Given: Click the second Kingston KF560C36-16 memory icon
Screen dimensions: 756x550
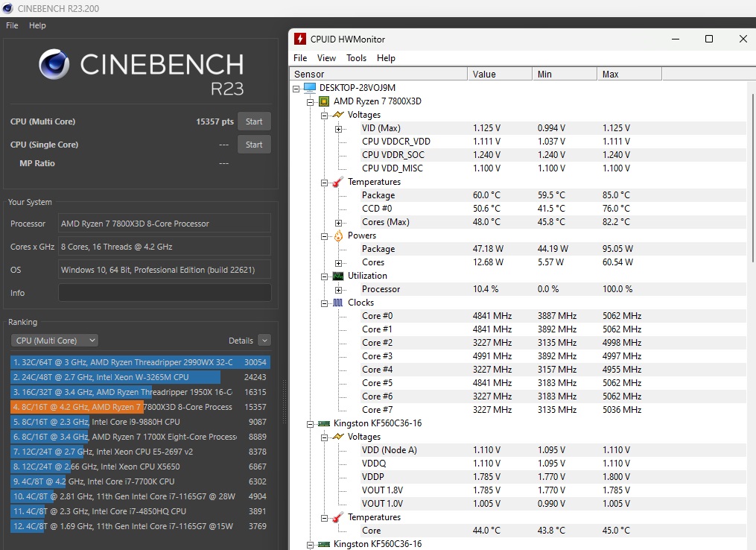Looking at the screenshot, I should click(324, 544).
